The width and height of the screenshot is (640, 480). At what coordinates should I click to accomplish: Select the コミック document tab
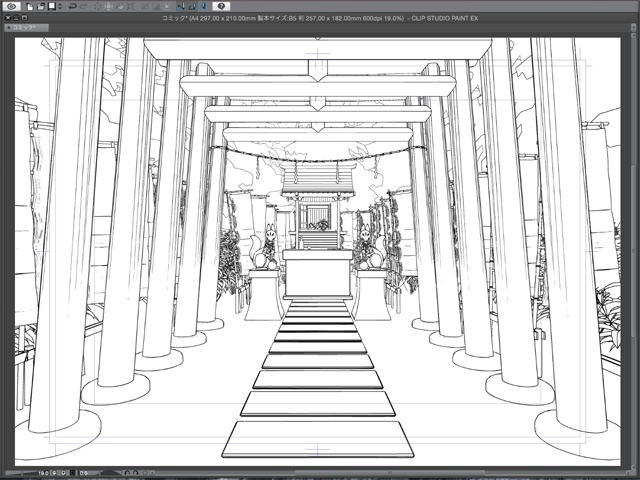tap(27, 28)
